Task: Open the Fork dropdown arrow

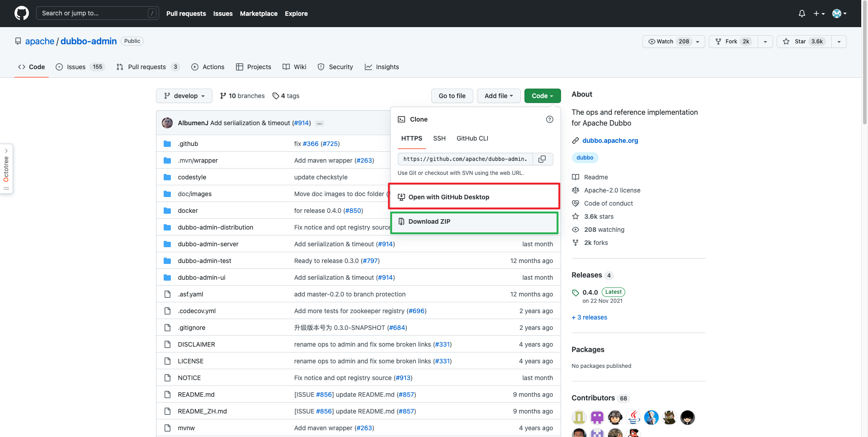Action: [765, 42]
